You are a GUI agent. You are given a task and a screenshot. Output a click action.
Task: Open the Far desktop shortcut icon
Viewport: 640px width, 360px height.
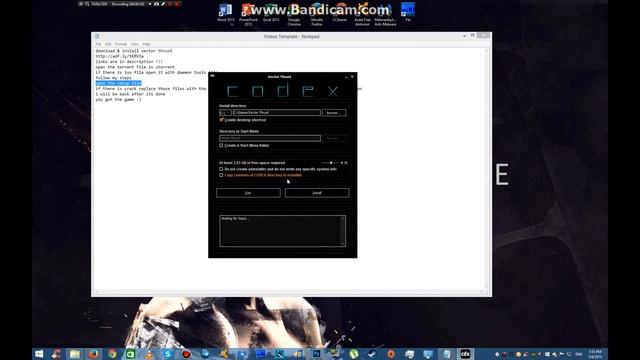408,11
